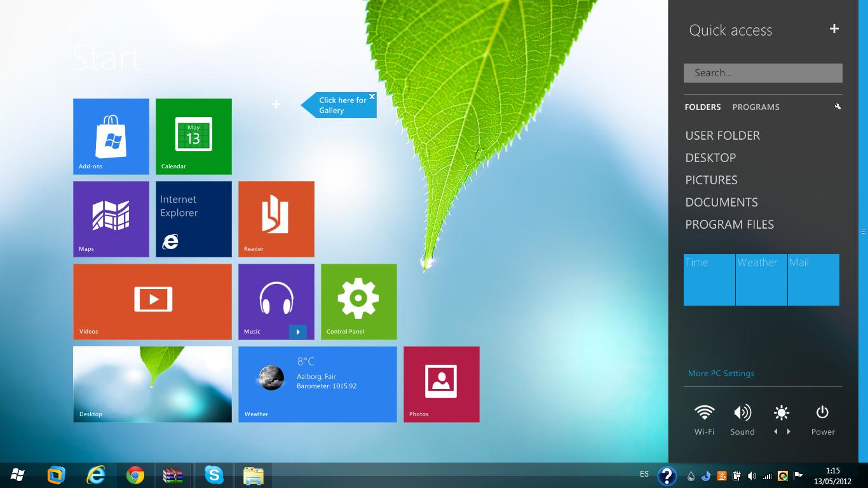Image resolution: width=868 pixels, height=488 pixels.
Task: Open the Calendar tile
Action: click(x=193, y=136)
